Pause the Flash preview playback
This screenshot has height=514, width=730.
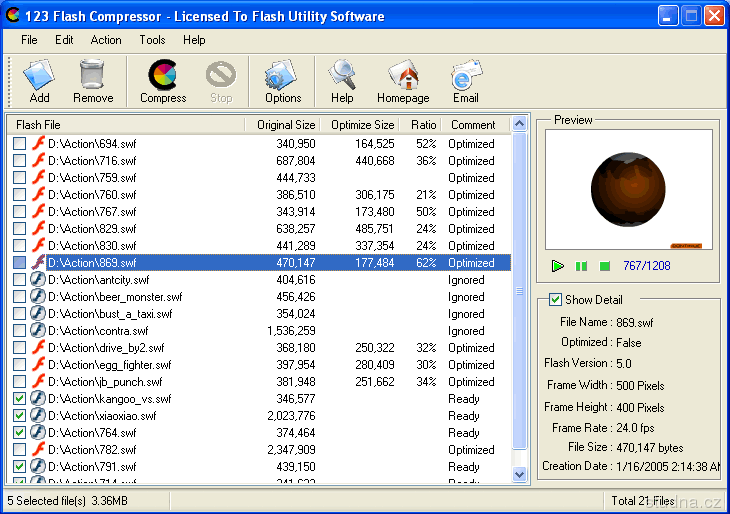point(581,266)
